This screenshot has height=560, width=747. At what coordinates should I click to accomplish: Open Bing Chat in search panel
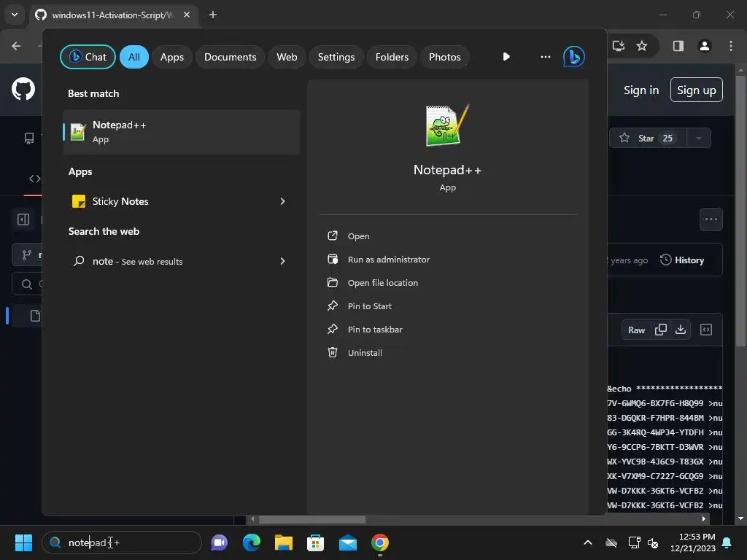pyautogui.click(x=88, y=57)
